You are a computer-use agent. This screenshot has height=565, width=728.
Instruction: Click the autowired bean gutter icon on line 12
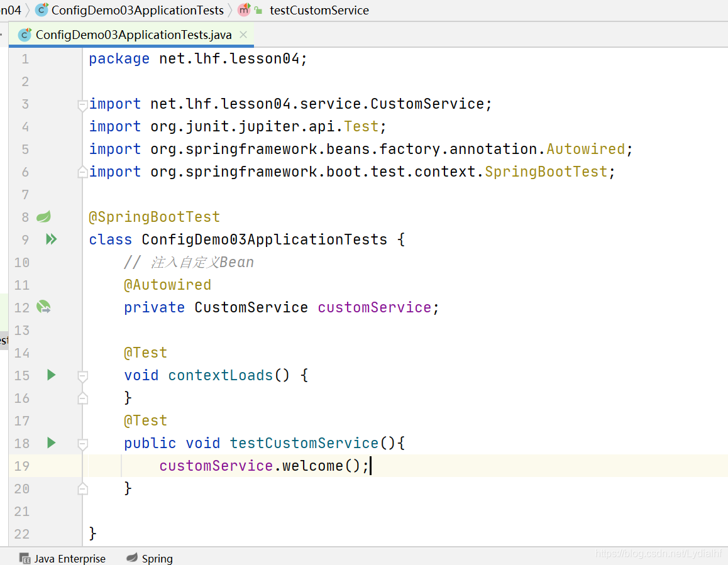[43, 307]
